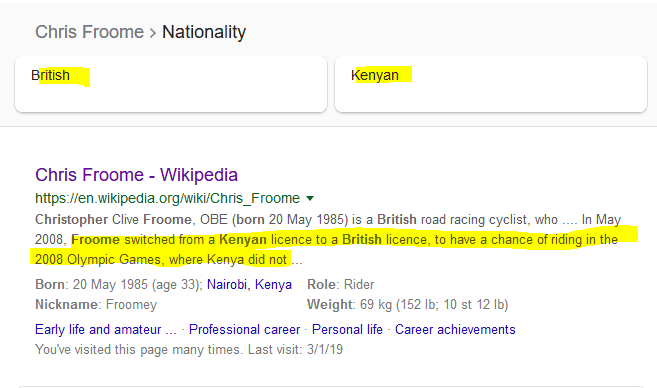Select the British nationality card
Viewport: 657px width, 388px height.
tap(171, 84)
